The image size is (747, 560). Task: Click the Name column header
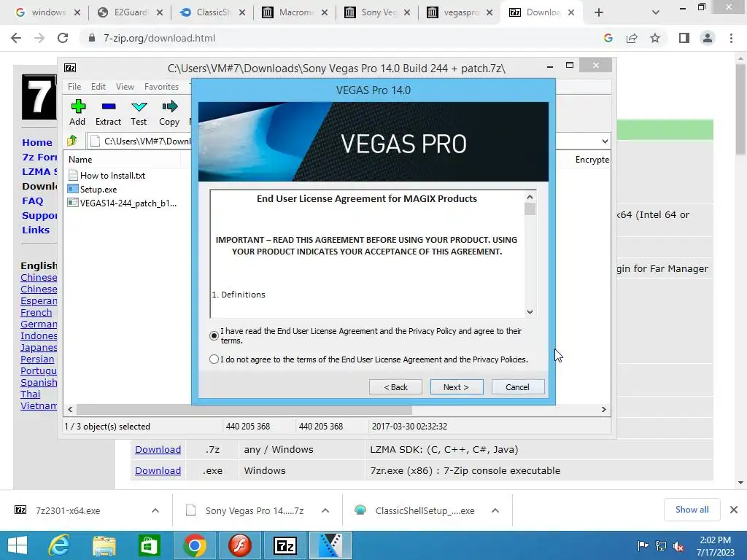coord(122,160)
